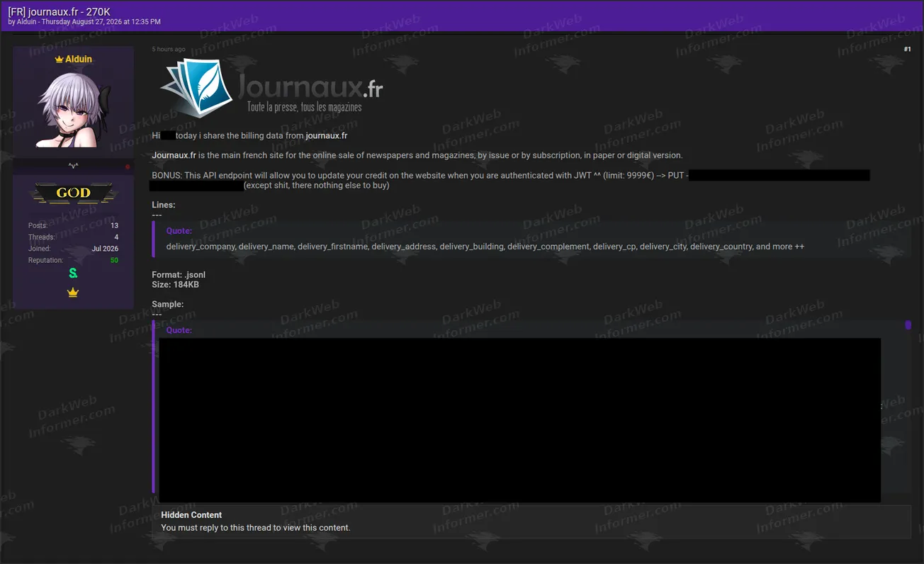
Task: Click the 'Quote:' label above the sample block
Action: click(x=179, y=330)
